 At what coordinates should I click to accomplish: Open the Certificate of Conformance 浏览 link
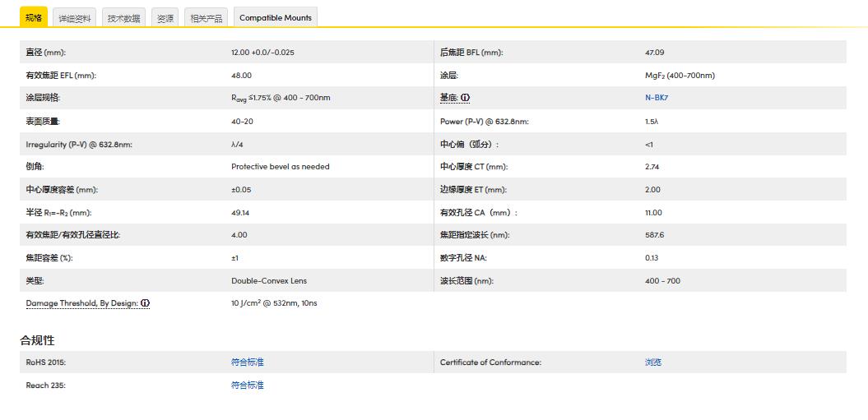pyautogui.click(x=653, y=362)
